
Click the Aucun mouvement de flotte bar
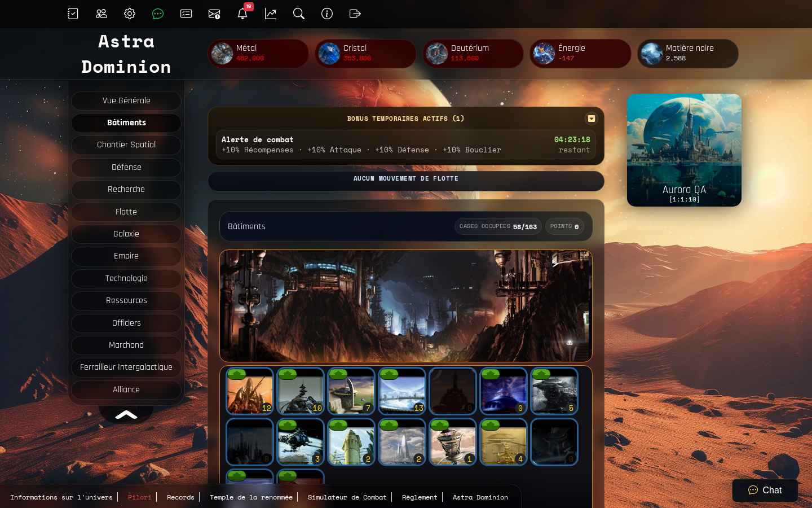tap(406, 181)
